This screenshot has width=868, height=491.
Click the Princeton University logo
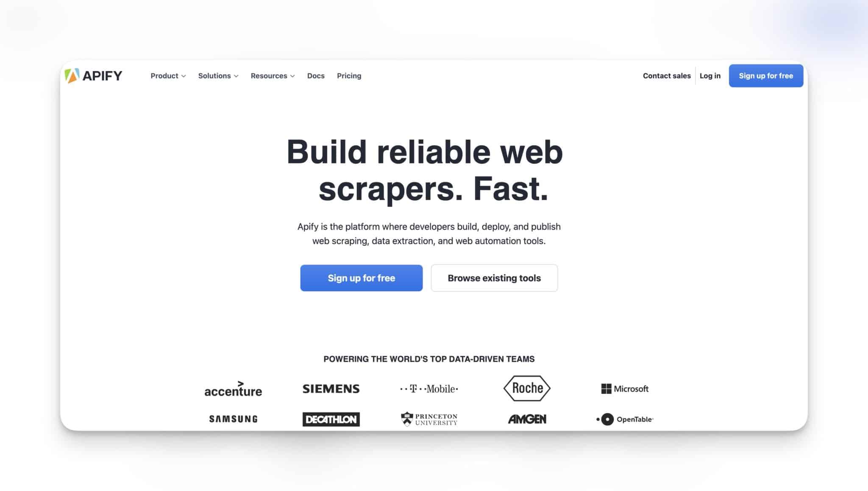(x=429, y=418)
